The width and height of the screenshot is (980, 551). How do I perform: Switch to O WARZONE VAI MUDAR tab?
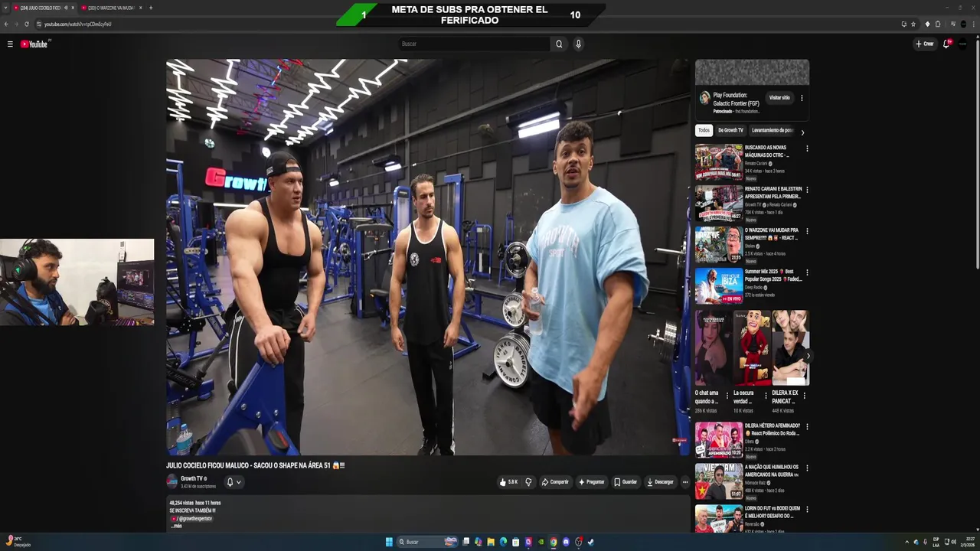pyautogui.click(x=111, y=8)
